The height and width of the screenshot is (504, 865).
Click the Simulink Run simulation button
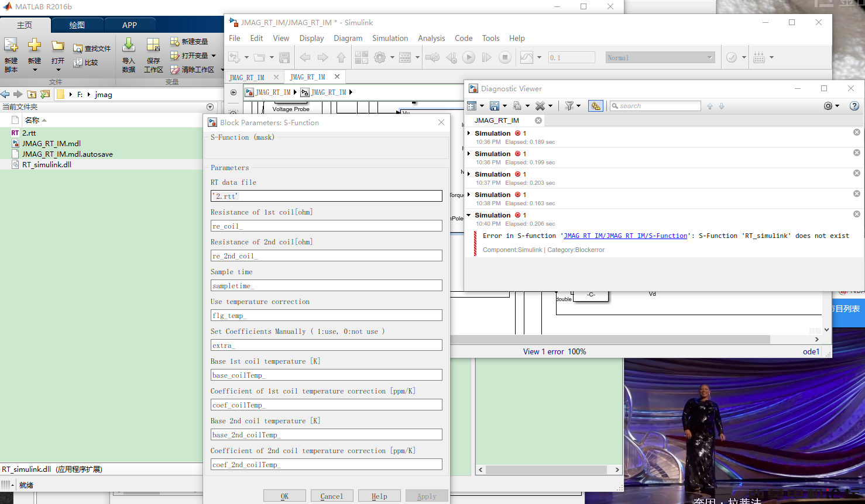[x=469, y=57]
